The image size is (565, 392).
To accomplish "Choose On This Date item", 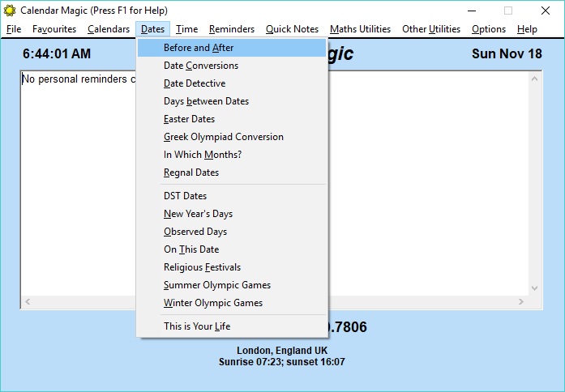I will (x=191, y=249).
